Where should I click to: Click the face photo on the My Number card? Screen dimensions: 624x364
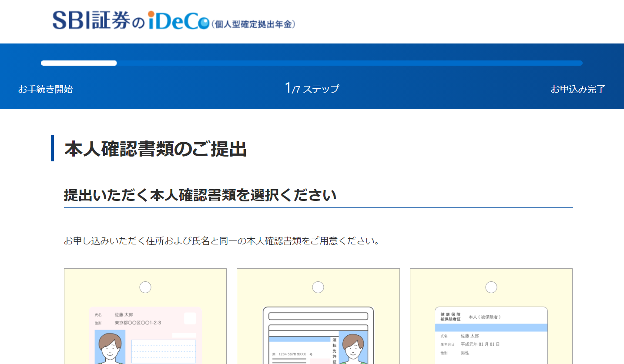[110, 347]
